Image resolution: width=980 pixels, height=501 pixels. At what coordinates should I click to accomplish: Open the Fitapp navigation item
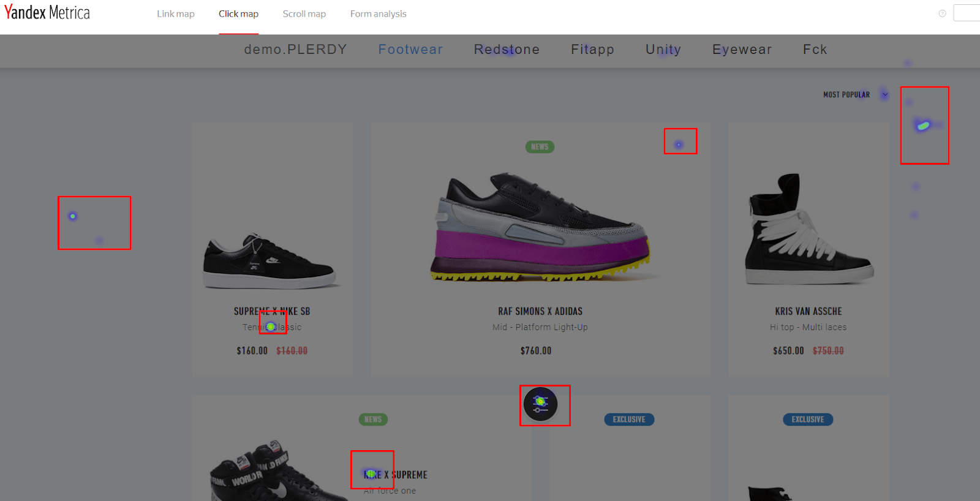click(592, 50)
